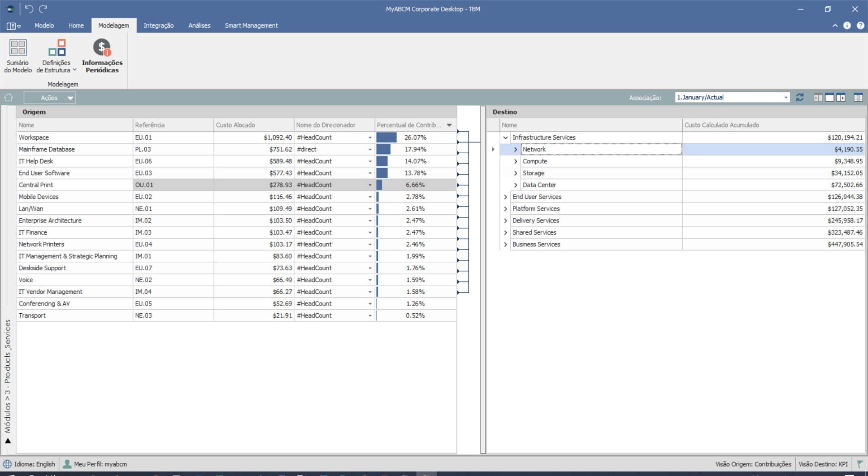The width and height of the screenshot is (868, 476).
Task: Switch to the Integração tab
Action: tap(158, 26)
